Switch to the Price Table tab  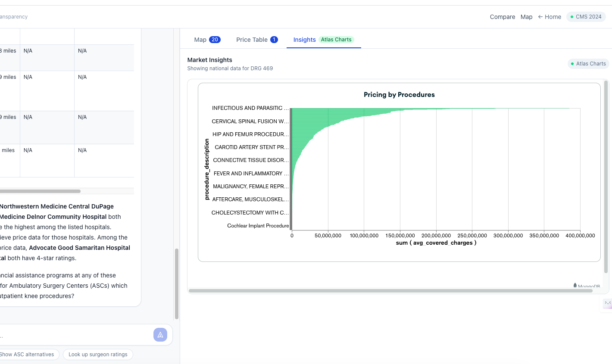tap(257, 40)
